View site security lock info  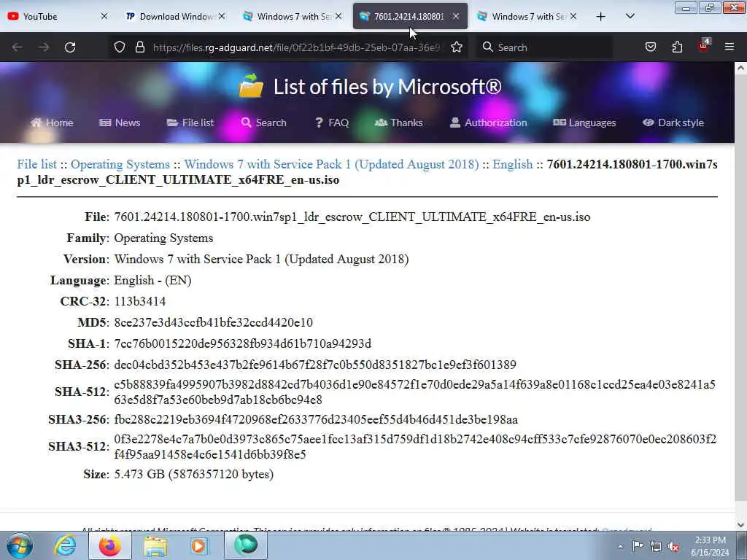coord(139,47)
